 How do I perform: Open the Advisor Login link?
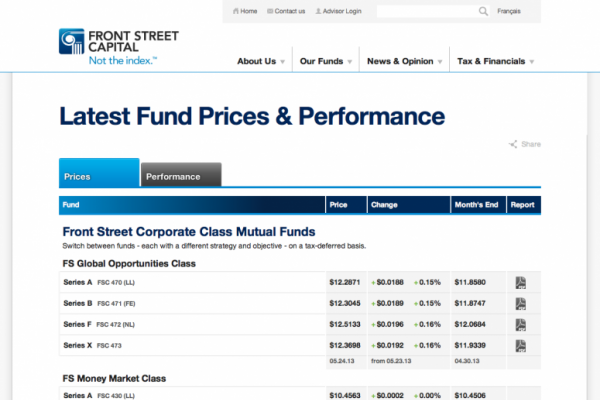point(339,11)
